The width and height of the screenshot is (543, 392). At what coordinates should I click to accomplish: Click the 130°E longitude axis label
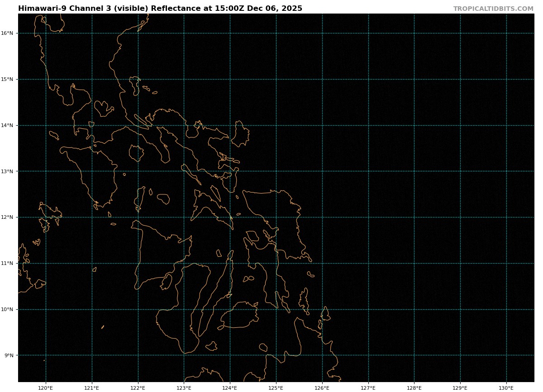[x=506, y=388]
